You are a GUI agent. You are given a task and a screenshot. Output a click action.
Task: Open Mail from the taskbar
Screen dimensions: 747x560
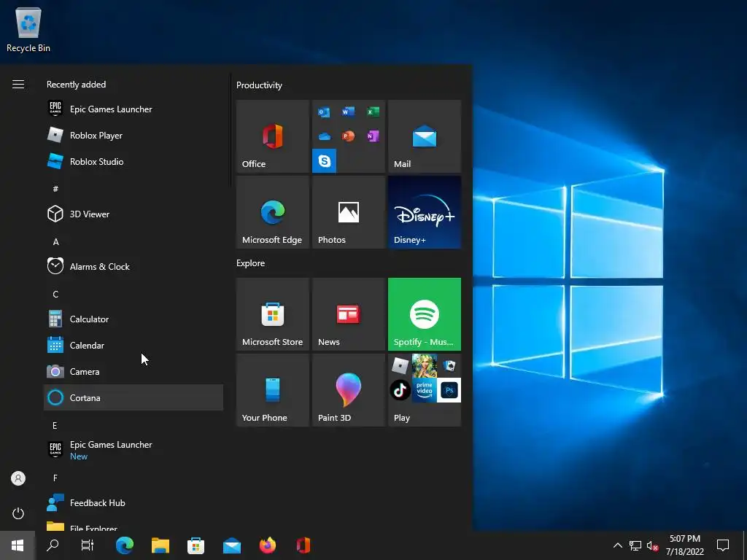[231, 545]
